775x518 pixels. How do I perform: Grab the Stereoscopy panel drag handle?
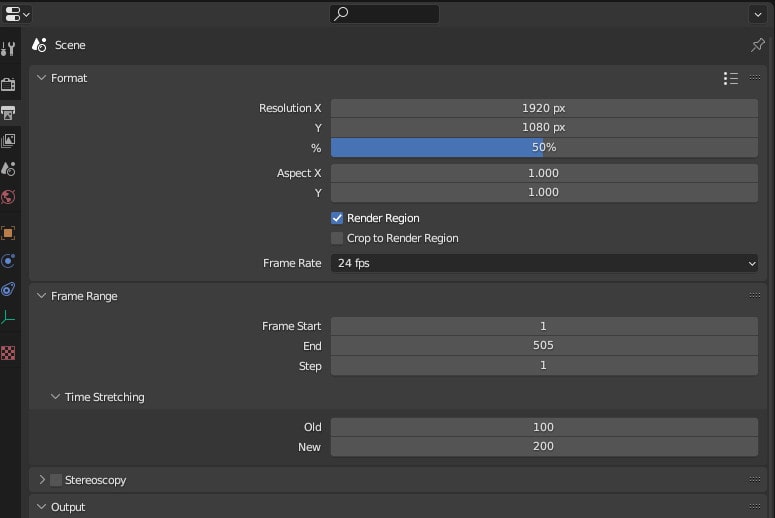coord(754,479)
